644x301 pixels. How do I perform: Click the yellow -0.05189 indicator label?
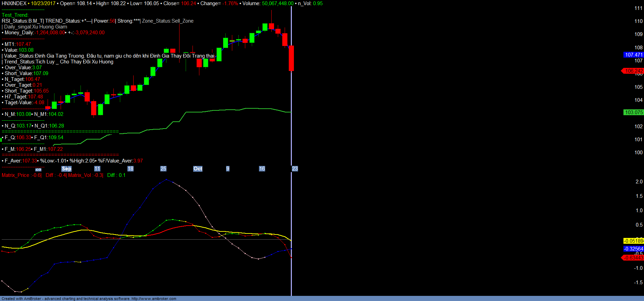click(x=633, y=241)
